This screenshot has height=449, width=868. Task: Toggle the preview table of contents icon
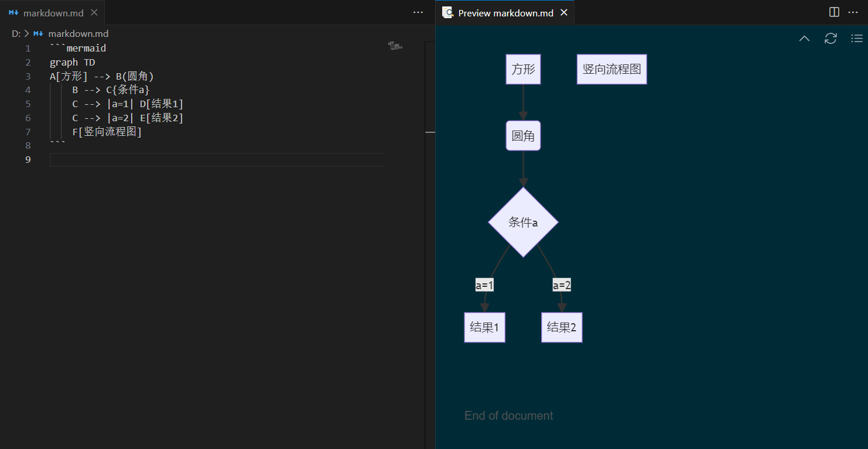click(856, 39)
